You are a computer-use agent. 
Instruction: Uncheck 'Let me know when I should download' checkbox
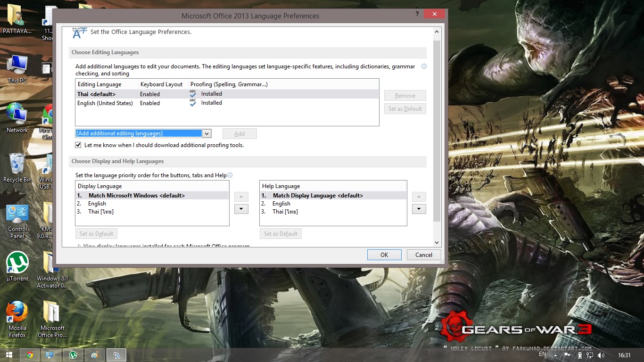tap(78, 145)
